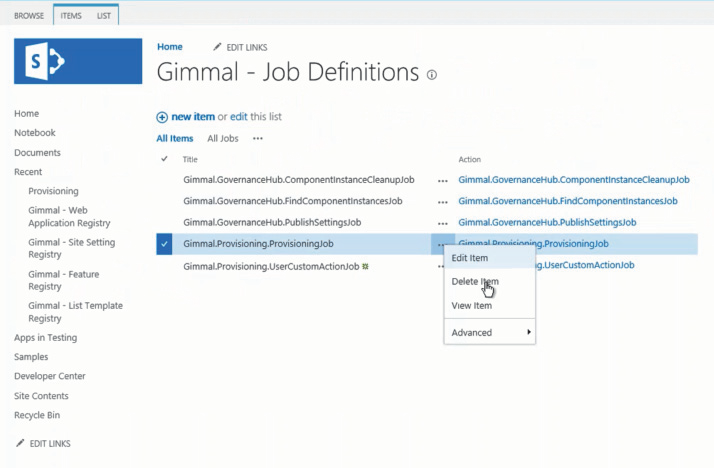The width and height of the screenshot is (714, 468).
Task: Click the SharePoint logo tile
Action: (x=78, y=61)
